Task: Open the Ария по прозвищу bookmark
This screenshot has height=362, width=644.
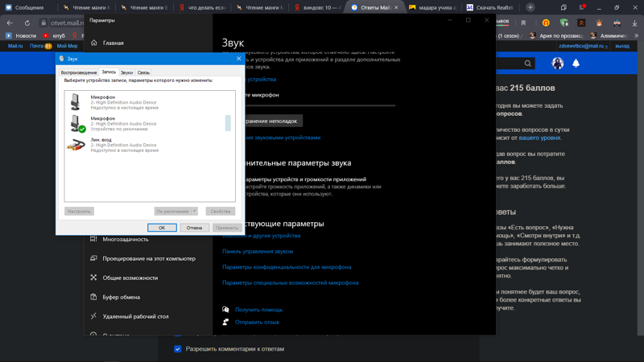Action: pyautogui.click(x=556, y=35)
